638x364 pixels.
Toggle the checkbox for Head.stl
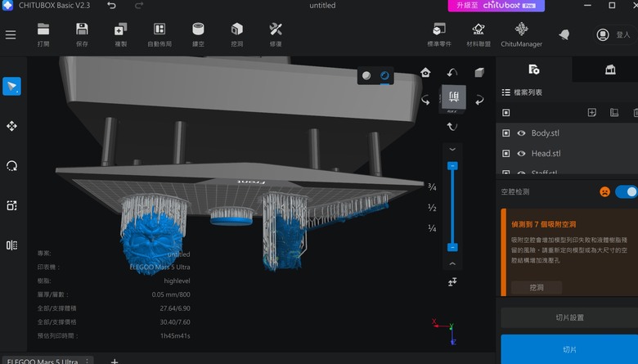click(x=505, y=153)
